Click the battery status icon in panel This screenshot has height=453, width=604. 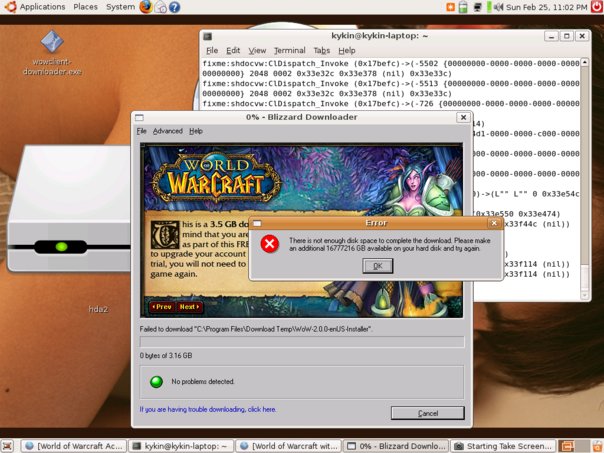[x=463, y=7]
